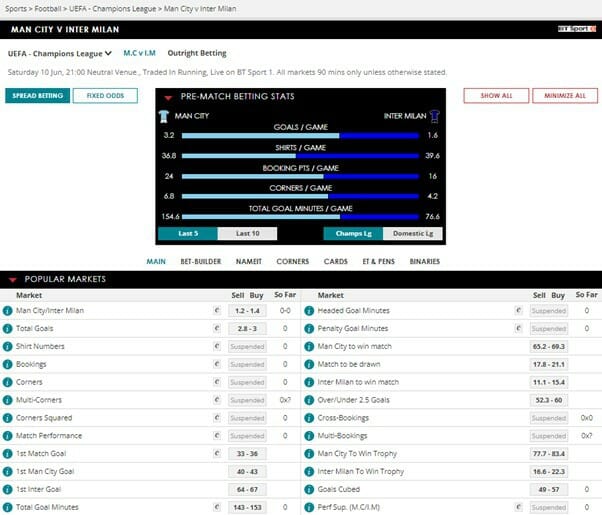Switch to Spread Betting mode
The width and height of the screenshot is (602, 515).
click(x=38, y=96)
